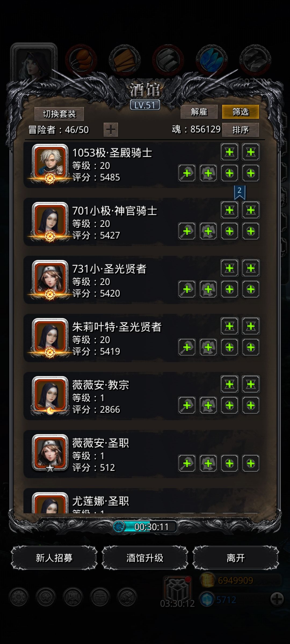
Task: Tap the dimmed settings gear at the bottom
Action: (19, 597)
